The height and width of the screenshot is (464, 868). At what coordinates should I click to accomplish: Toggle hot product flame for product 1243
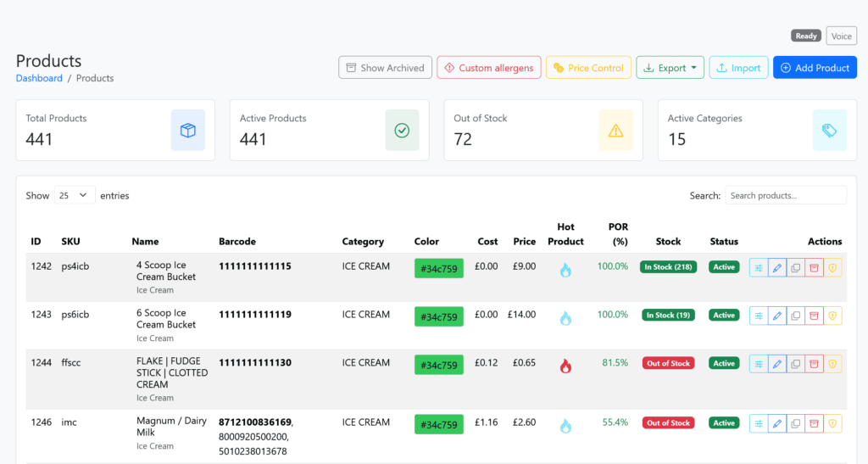(565, 318)
